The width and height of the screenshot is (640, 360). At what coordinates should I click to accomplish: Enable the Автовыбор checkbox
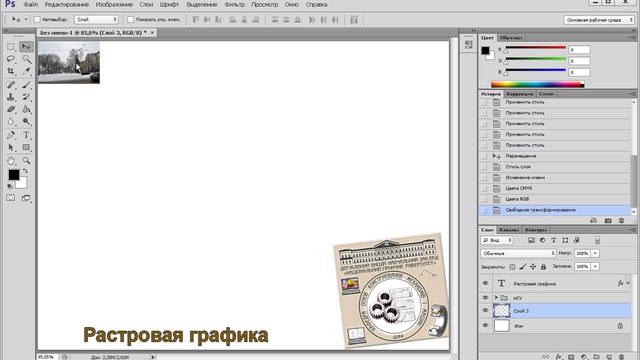pyautogui.click(x=37, y=20)
